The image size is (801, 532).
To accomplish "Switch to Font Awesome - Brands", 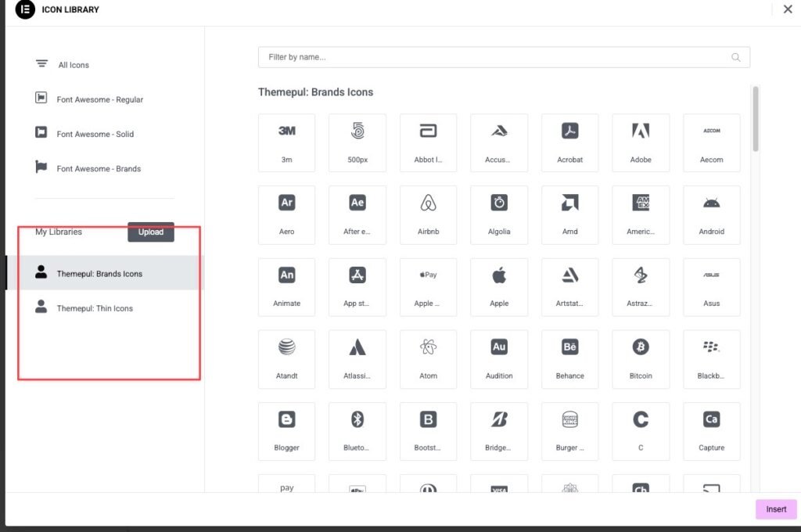I will pos(88,168).
